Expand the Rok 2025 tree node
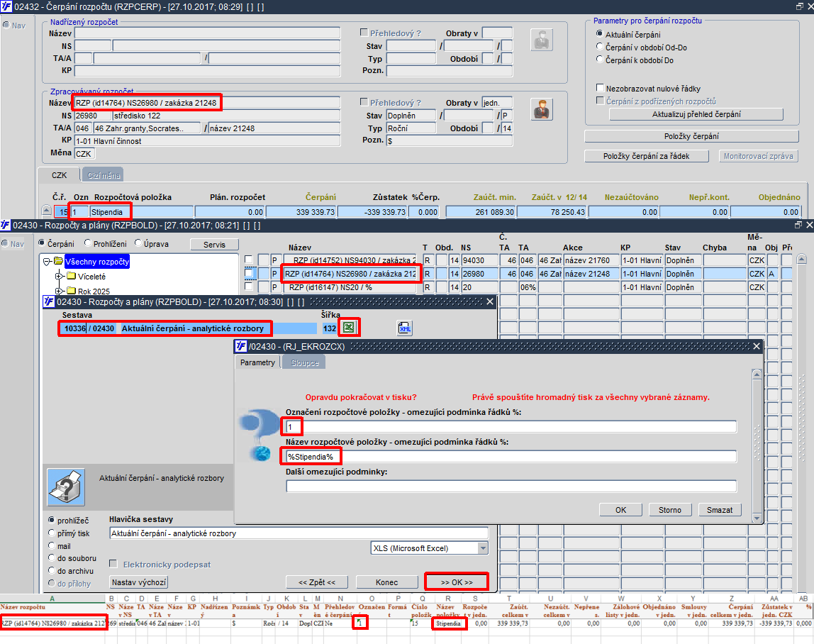The width and height of the screenshot is (814, 644). pyautogui.click(x=59, y=292)
